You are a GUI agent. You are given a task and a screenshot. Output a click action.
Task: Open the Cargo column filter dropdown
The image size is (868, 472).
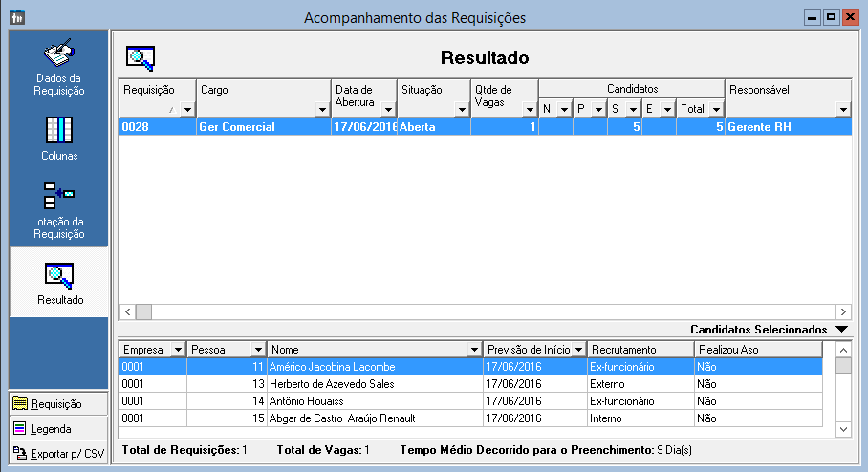pos(321,110)
